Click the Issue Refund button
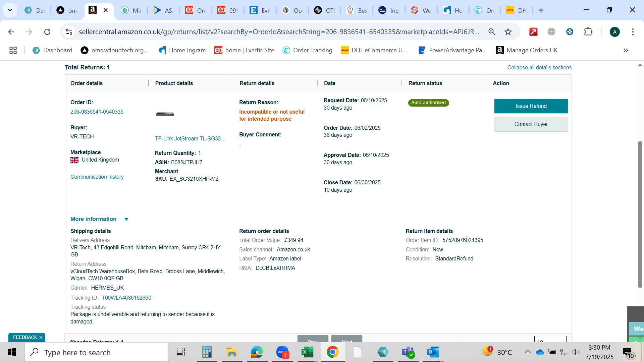The width and height of the screenshot is (644, 362). [531, 106]
